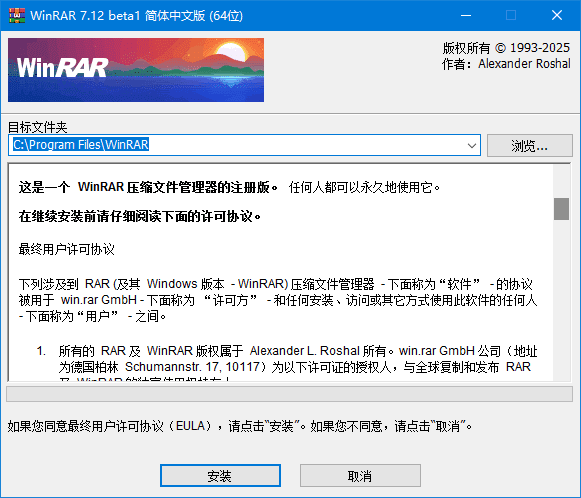Click the Cancel (取消) button
This screenshot has height=498, width=581.
coord(360,475)
